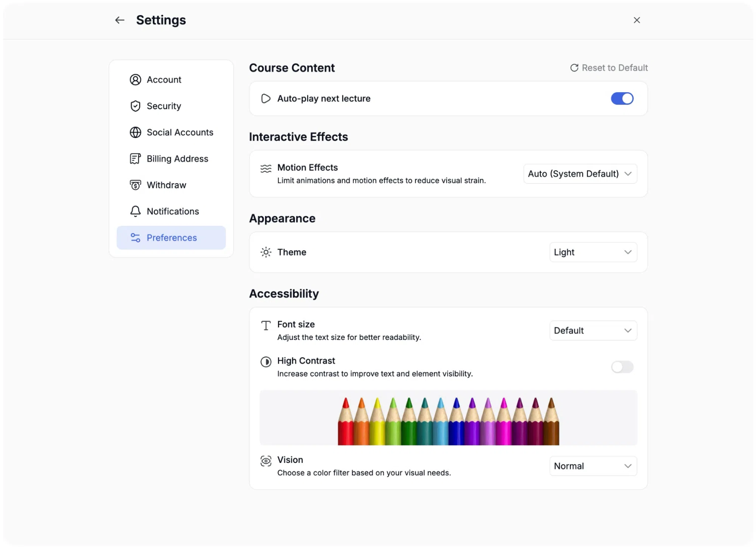Click the Settings page title

(x=161, y=20)
